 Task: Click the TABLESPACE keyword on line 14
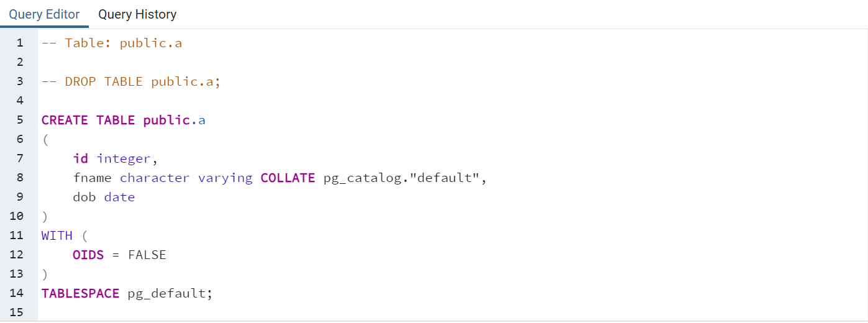click(x=80, y=293)
